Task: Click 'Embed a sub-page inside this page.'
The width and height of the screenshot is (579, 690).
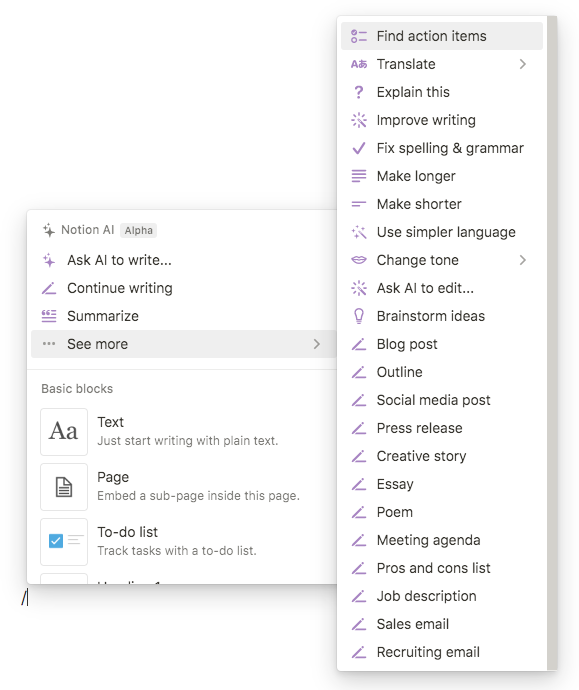Action: click(198, 495)
